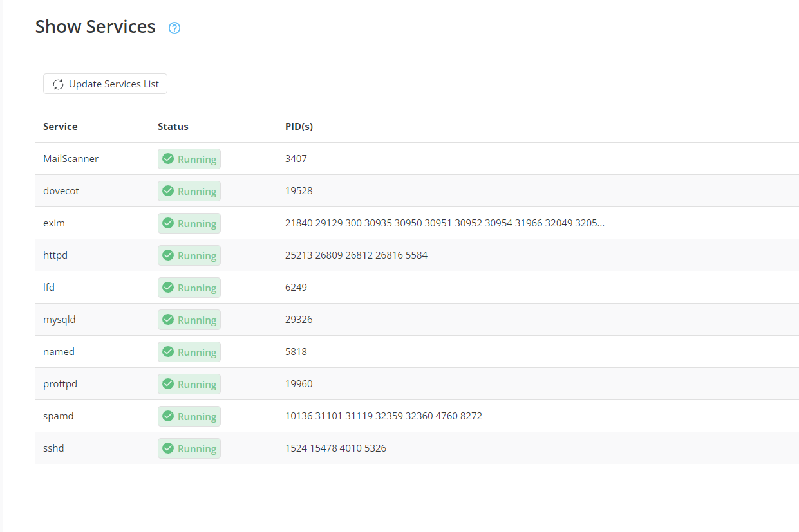Viewport: 799px width, 532px height.
Task: Click the httpd PID numbers
Action: tap(356, 255)
